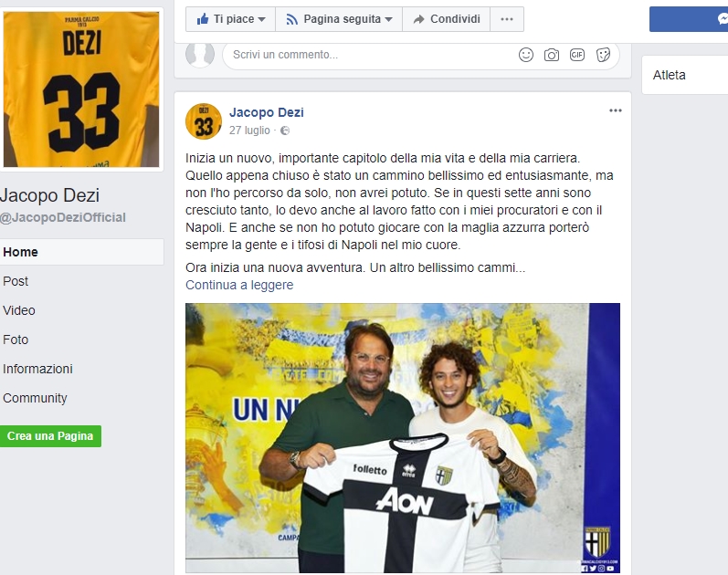
Task: Click the Crea una Pagina button
Action: (50, 436)
